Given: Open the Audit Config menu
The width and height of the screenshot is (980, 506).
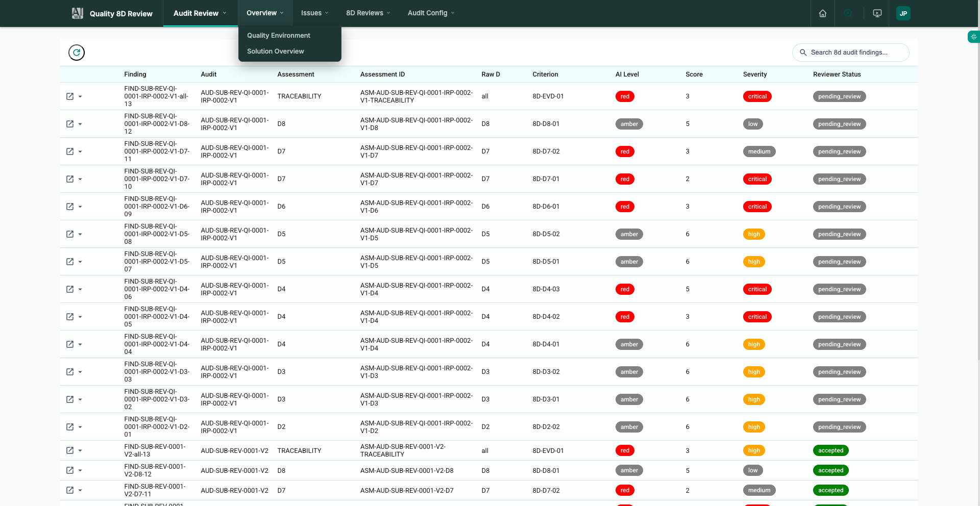Looking at the screenshot, I should [x=431, y=13].
